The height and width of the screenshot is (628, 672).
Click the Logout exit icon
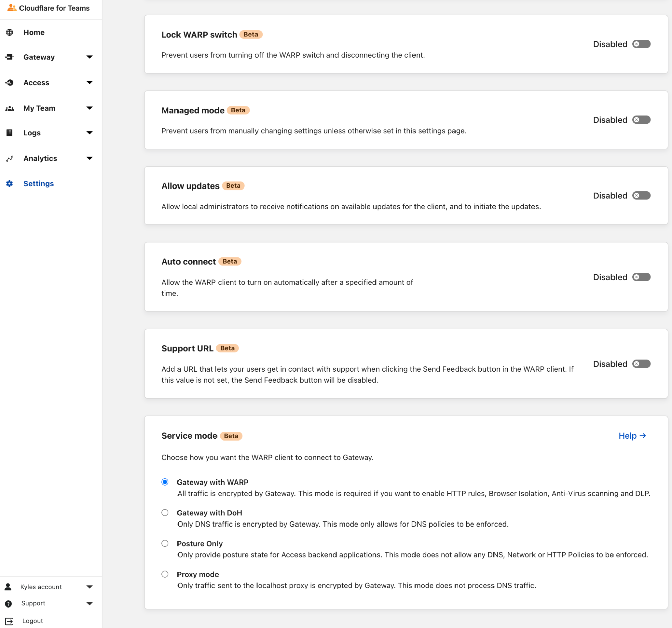click(9, 621)
